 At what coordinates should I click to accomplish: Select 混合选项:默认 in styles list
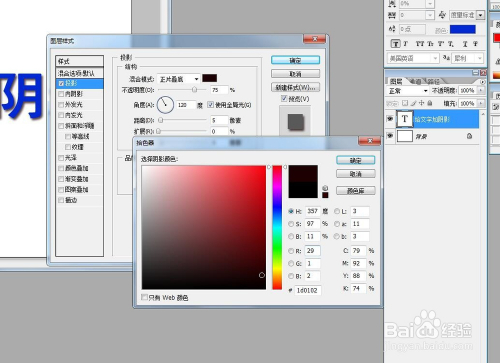pyautogui.click(x=80, y=73)
